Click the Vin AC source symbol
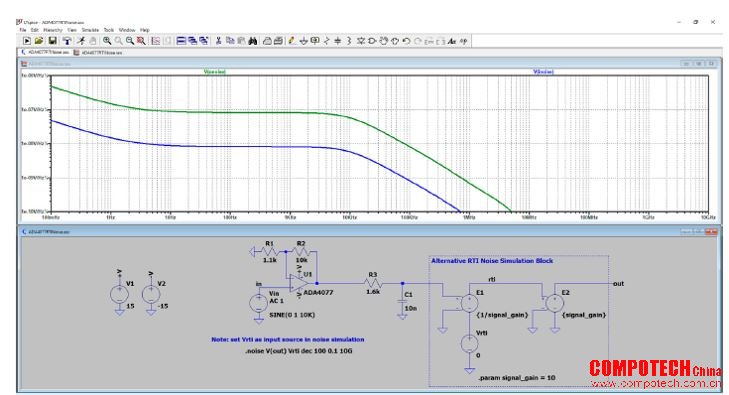The image size is (729, 395). click(258, 304)
